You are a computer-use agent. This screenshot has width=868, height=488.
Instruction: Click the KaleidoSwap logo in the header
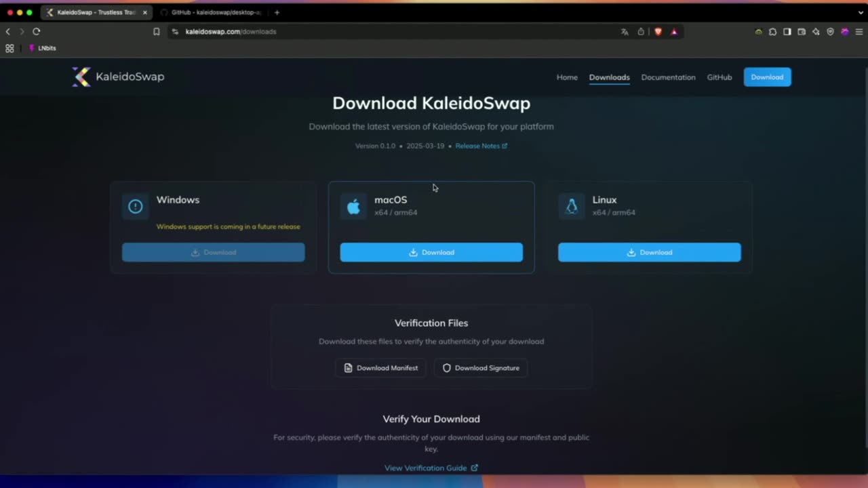[118, 77]
